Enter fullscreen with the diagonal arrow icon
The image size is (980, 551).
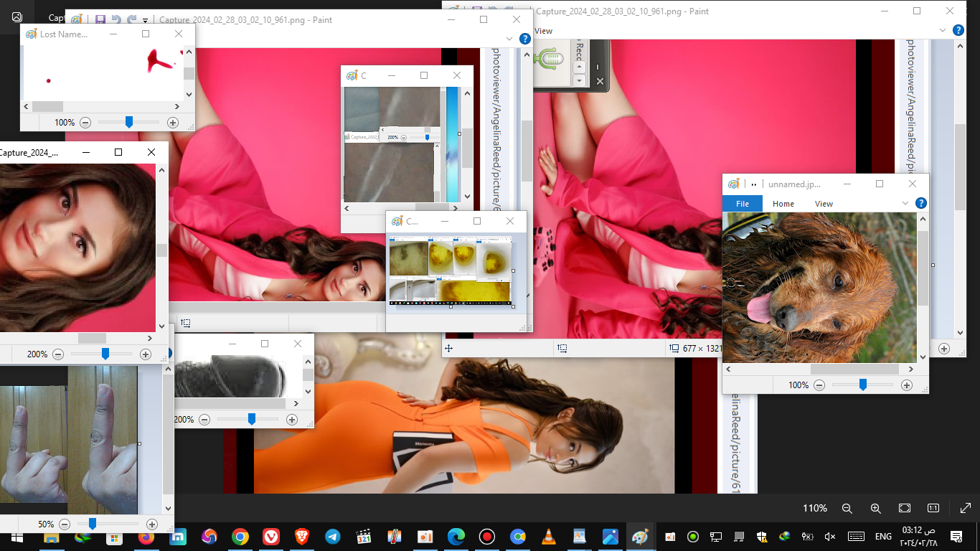pos(964,508)
